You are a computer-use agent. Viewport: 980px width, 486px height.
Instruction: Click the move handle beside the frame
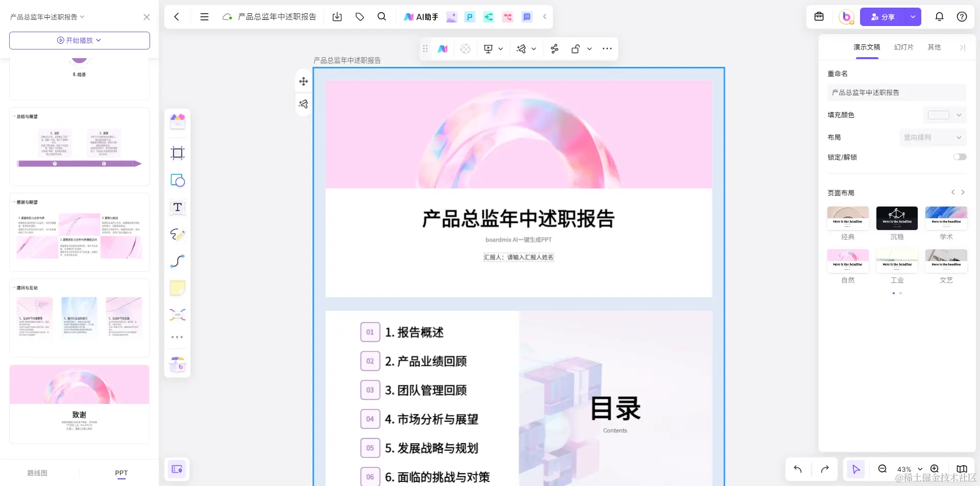[304, 82]
